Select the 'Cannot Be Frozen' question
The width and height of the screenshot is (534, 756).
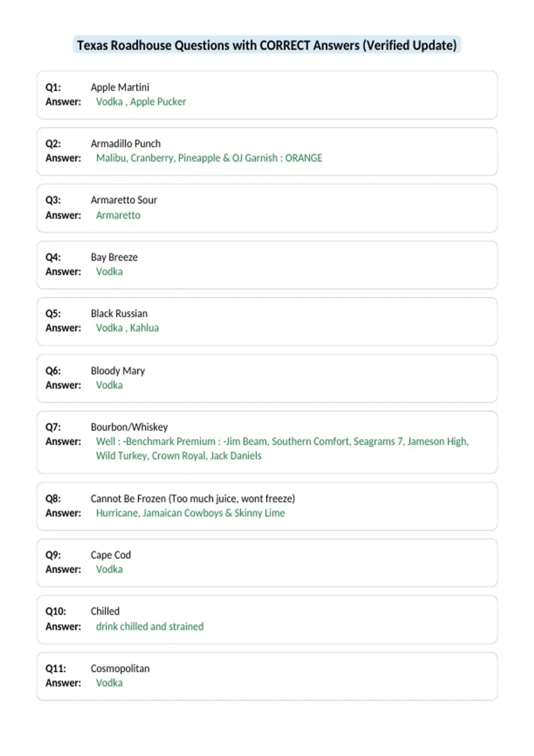193,499
